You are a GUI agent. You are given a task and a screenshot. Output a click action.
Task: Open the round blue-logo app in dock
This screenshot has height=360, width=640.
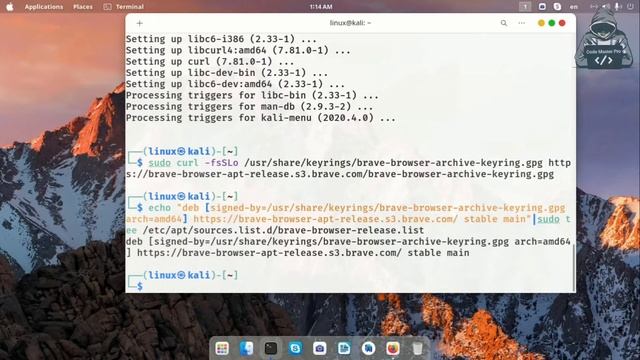pyautogui.click(x=369, y=348)
